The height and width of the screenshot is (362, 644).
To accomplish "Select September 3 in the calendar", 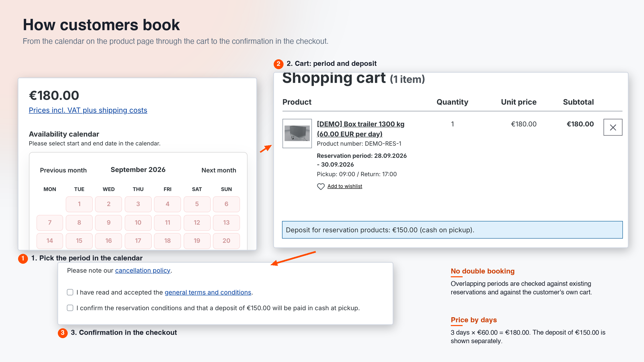I will (138, 204).
